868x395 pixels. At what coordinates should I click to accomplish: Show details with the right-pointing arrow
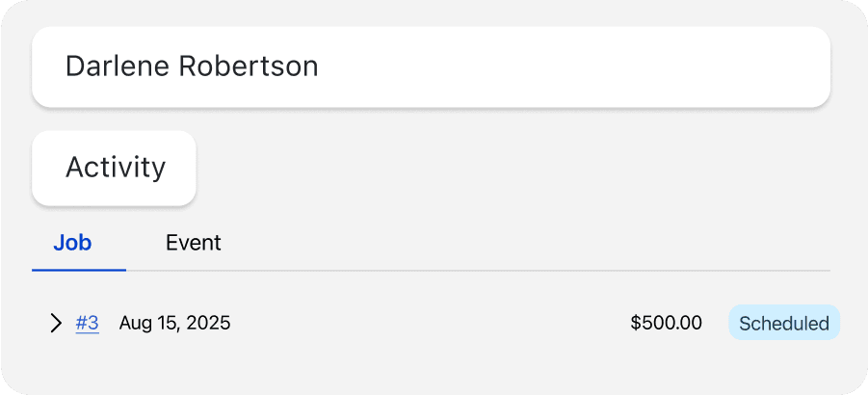pos(56,323)
